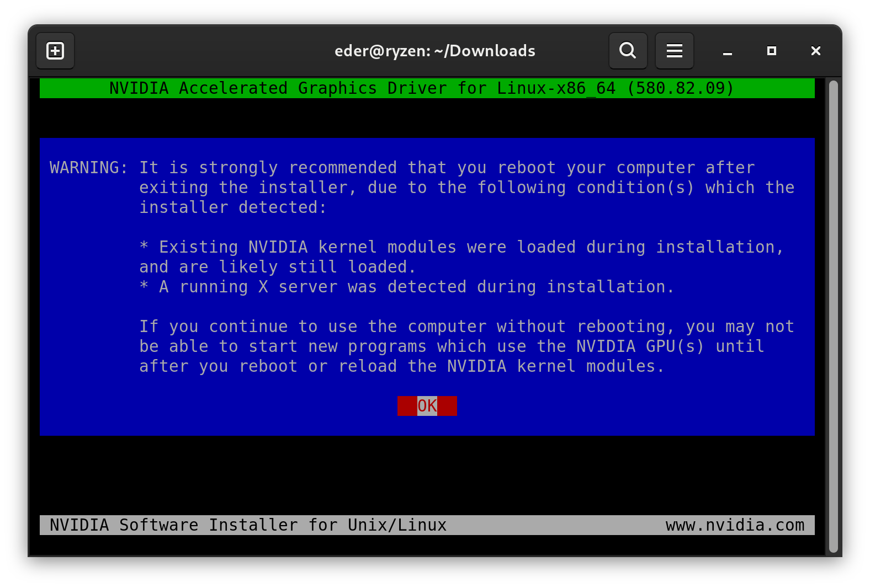Screen dimensions: 870x588
Task: Click the window title eder@ryzen: ~/Downloads
Action: [x=434, y=51]
